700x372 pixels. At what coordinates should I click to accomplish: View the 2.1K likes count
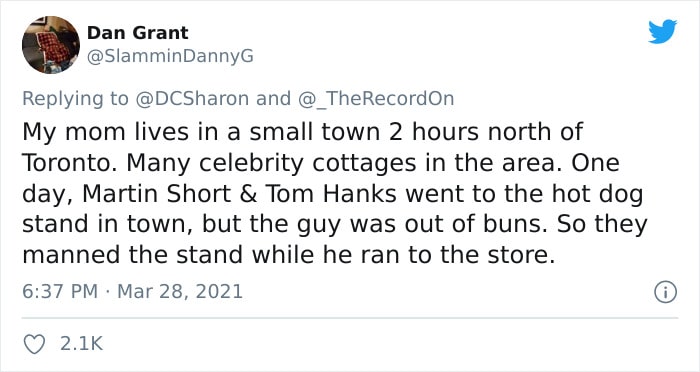tap(81, 343)
